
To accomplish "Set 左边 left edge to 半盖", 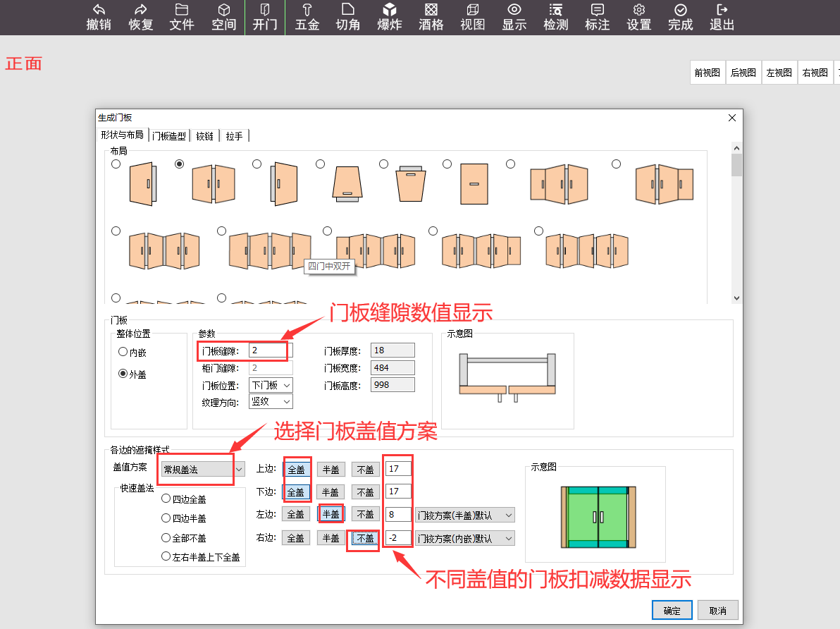I will [x=331, y=514].
